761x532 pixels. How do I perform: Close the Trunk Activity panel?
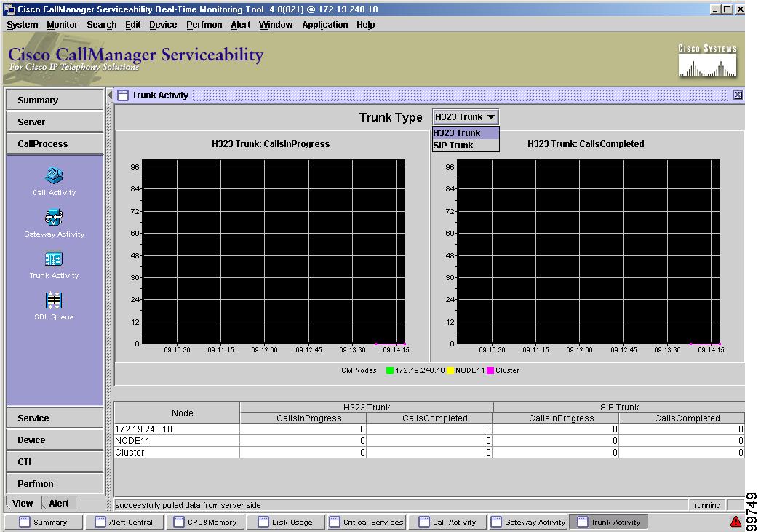737,95
